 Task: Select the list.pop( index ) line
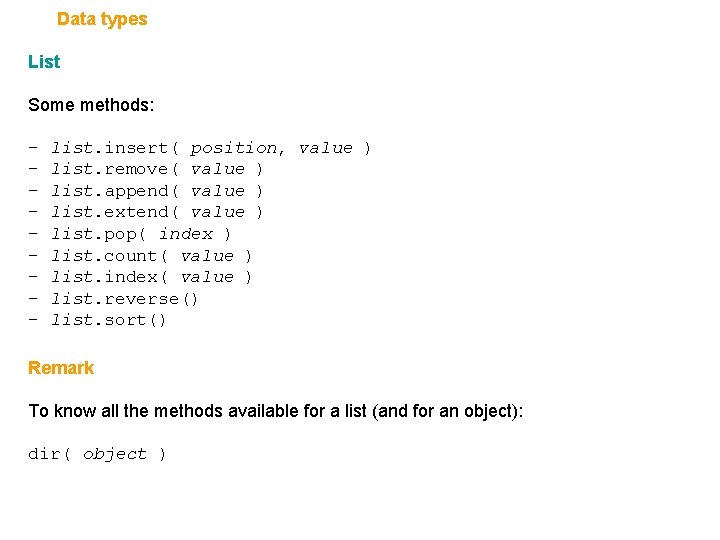point(141,234)
